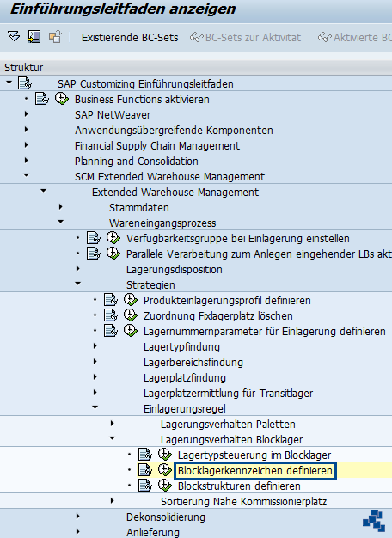The image size is (392, 538).
Task: Click BC-Sets zur Aktivität button
Action: tap(246, 37)
